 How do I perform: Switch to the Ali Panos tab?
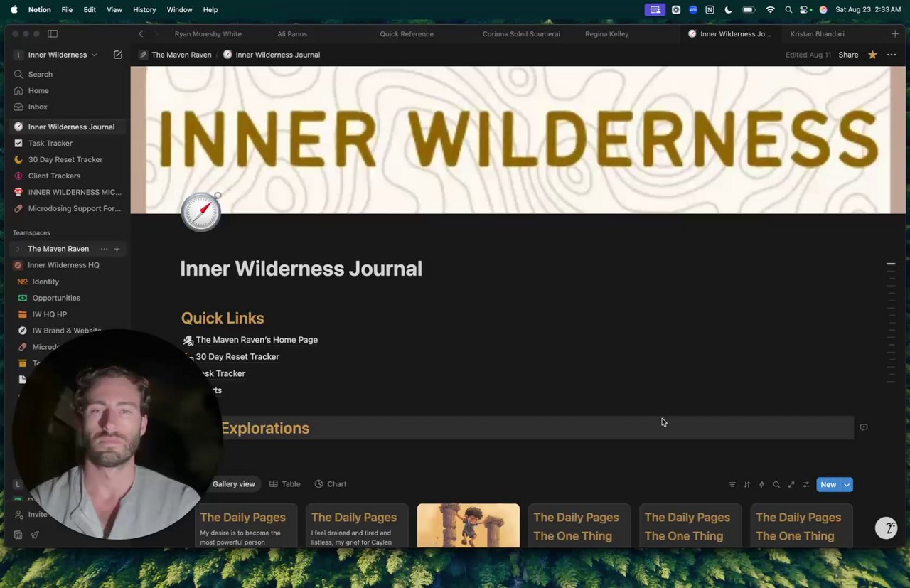[x=292, y=33]
